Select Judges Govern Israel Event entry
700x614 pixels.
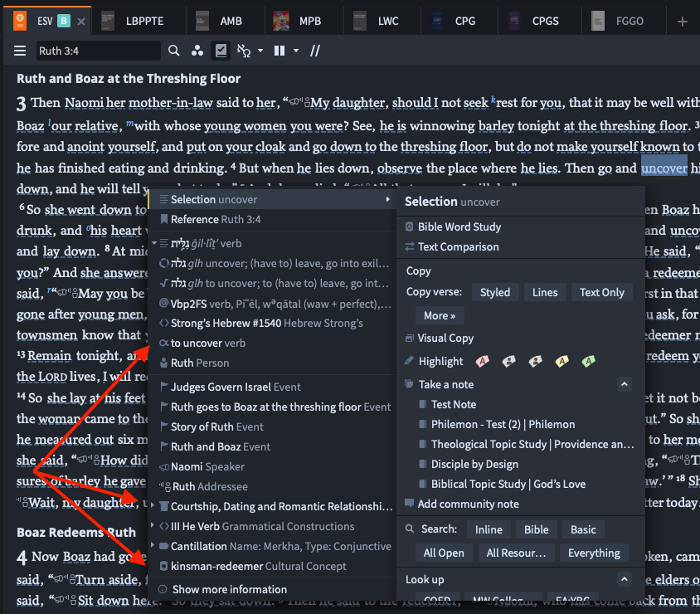(272, 387)
